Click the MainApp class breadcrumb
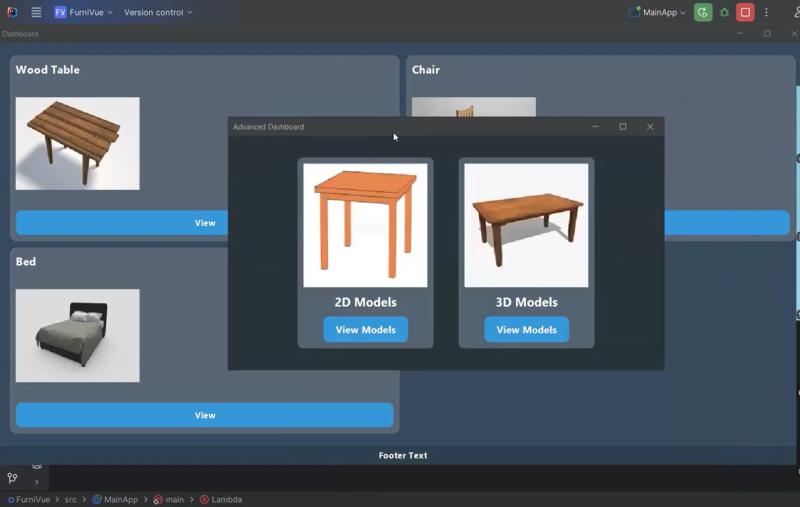 [x=120, y=499]
